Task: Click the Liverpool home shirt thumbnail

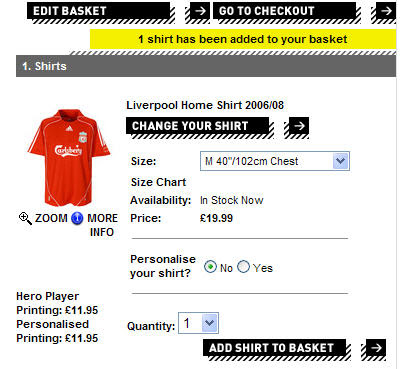Action: [x=68, y=158]
